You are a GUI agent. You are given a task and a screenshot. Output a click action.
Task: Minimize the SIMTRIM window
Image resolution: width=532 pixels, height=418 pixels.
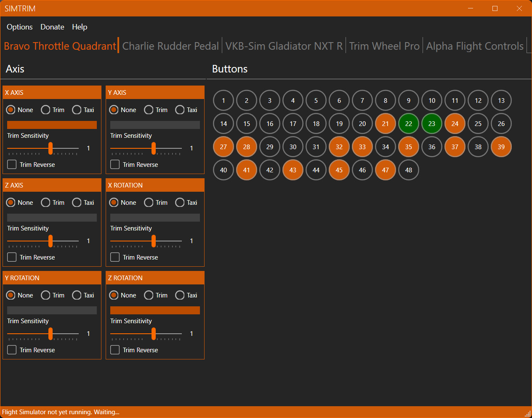click(471, 8)
